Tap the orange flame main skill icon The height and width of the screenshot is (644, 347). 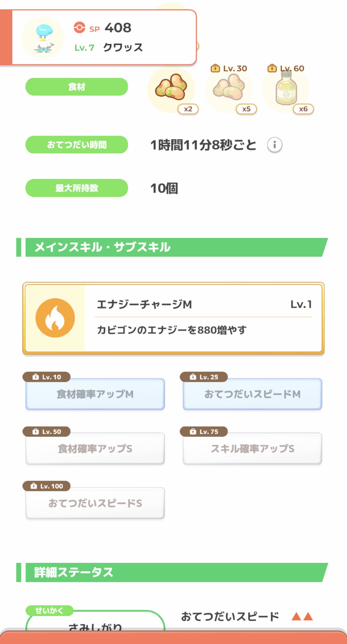[55, 318]
